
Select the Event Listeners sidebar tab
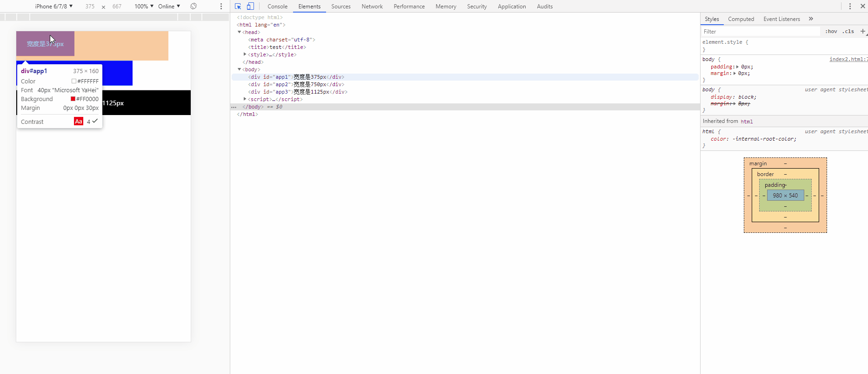point(781,19)
